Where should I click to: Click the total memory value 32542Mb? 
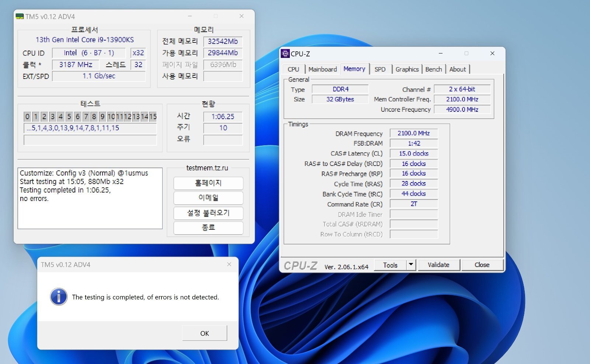[x=223, y=41]
